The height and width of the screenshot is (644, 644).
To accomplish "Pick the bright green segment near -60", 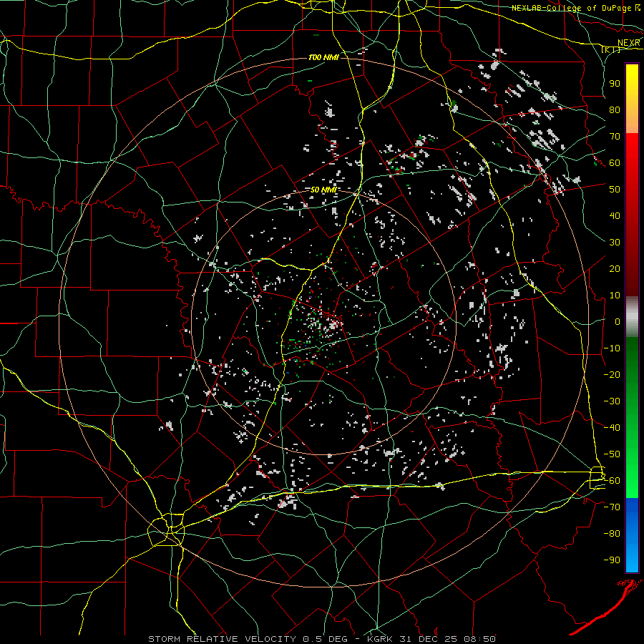I will tap(632, 484).
